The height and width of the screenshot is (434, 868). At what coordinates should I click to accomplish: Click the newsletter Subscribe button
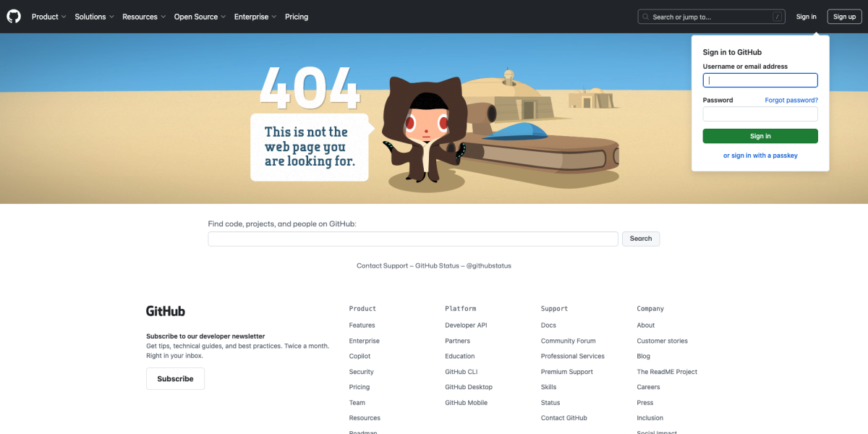175,379
